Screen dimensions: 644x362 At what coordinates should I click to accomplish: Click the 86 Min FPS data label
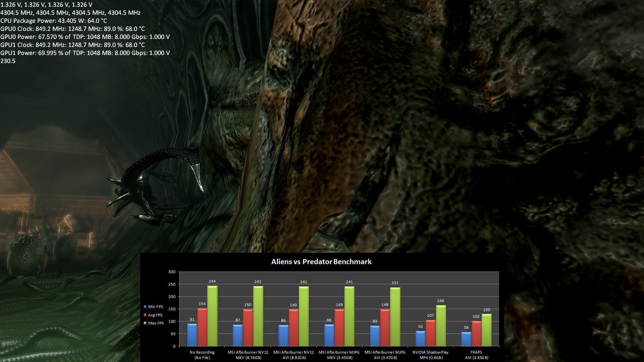pyautogui.click(x=283, y=321)
